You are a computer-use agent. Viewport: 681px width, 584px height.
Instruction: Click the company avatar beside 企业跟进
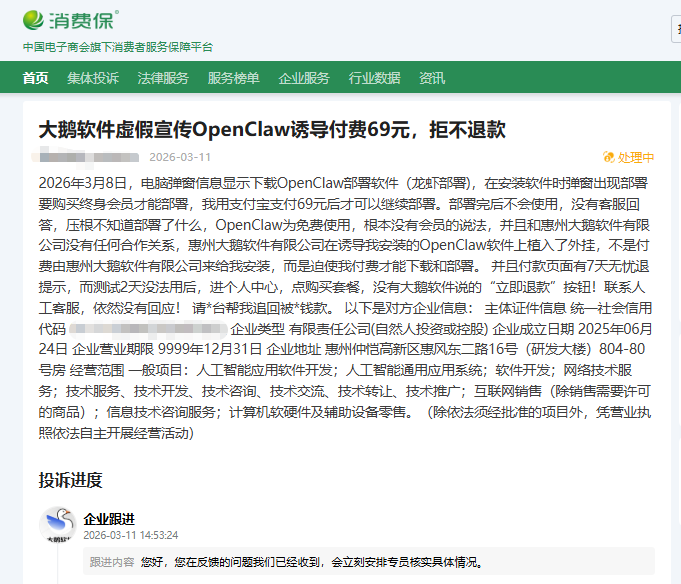click(58, 525)
